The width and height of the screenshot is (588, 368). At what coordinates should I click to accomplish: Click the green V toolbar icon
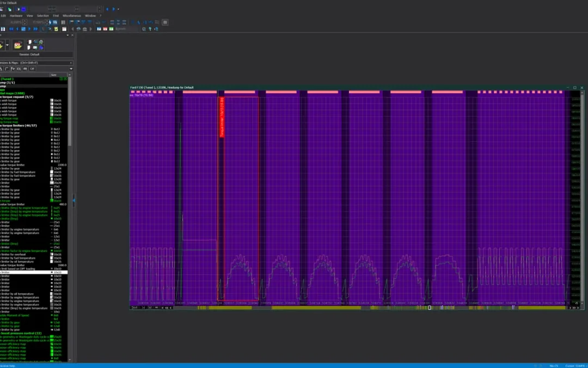click(111, 29)
